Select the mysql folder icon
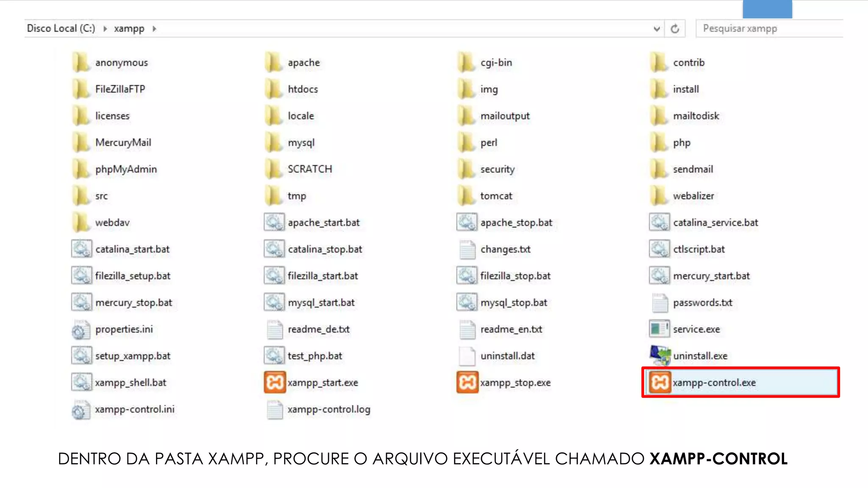 (x=273, y=142)
